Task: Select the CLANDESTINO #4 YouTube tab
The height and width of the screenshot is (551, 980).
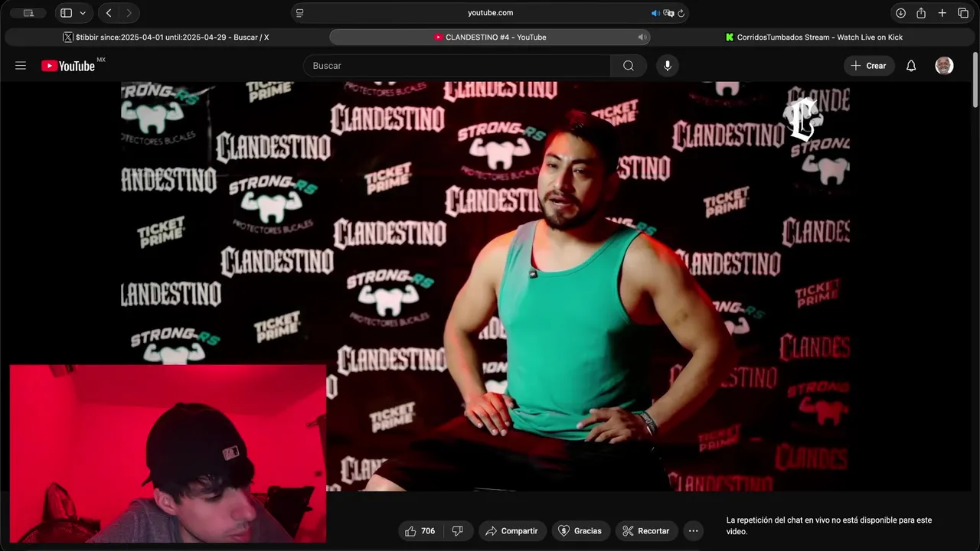Action: pos(490,37)
